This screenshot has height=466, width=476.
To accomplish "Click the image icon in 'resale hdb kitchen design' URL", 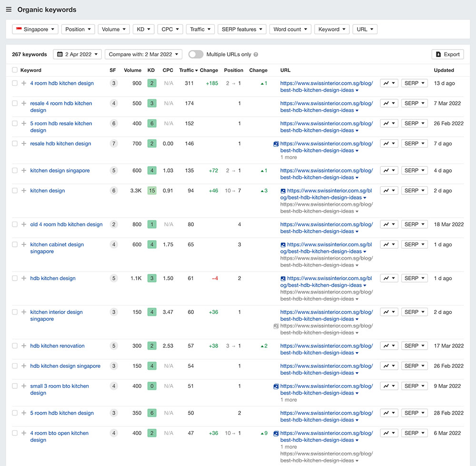I will (276, 144).
